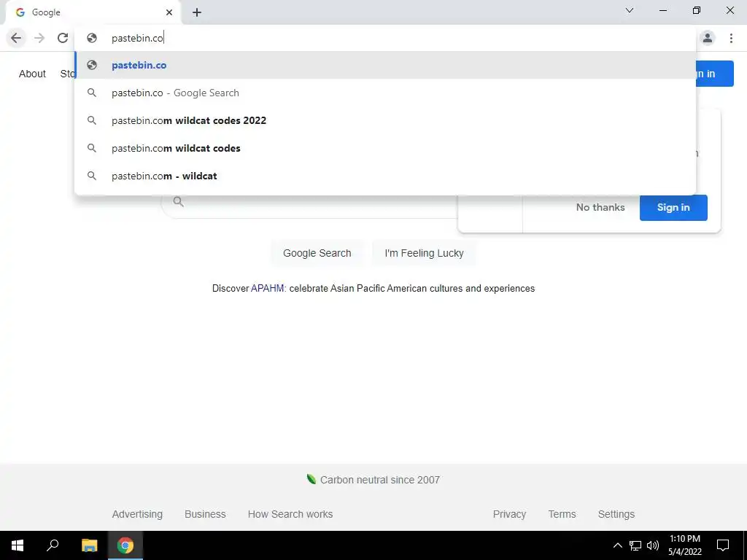Select the 'pastebin.com - wildcat' suggestion

tap(385, 176)
